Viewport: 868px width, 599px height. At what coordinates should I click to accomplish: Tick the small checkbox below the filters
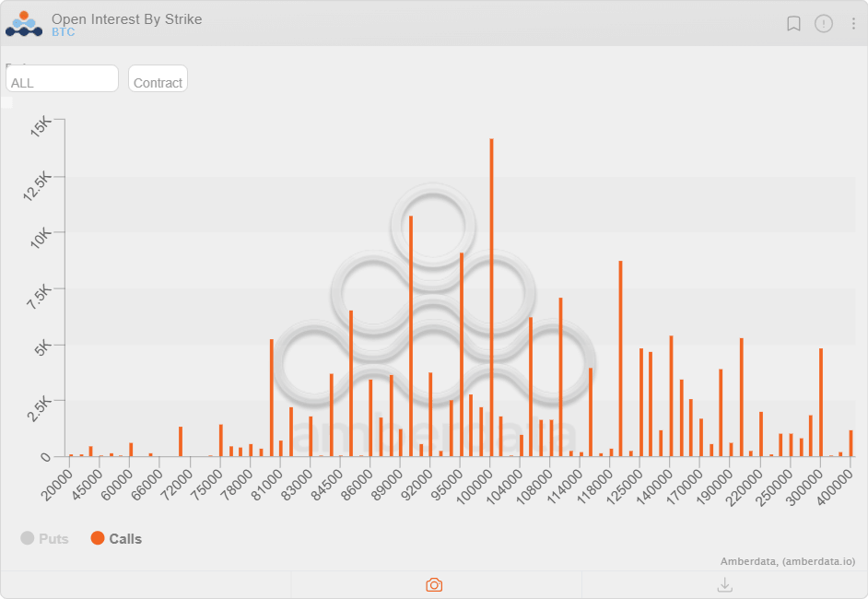coord(6,102)
